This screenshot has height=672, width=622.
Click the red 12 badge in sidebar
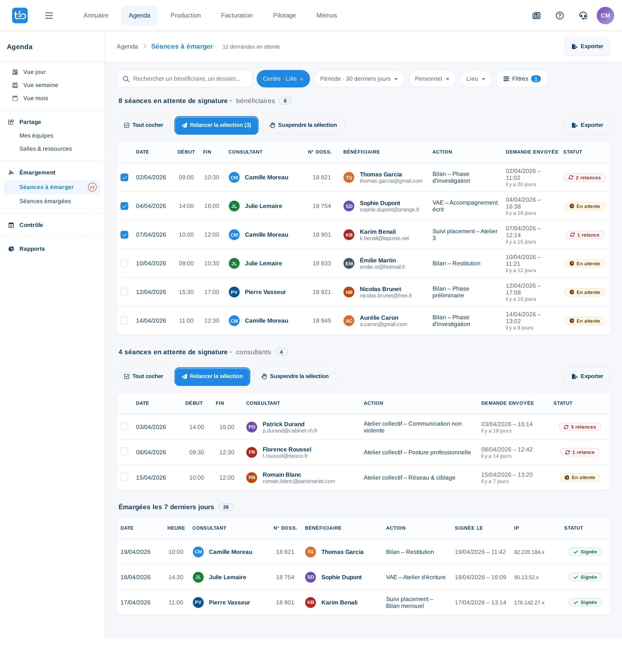[92, 187]
